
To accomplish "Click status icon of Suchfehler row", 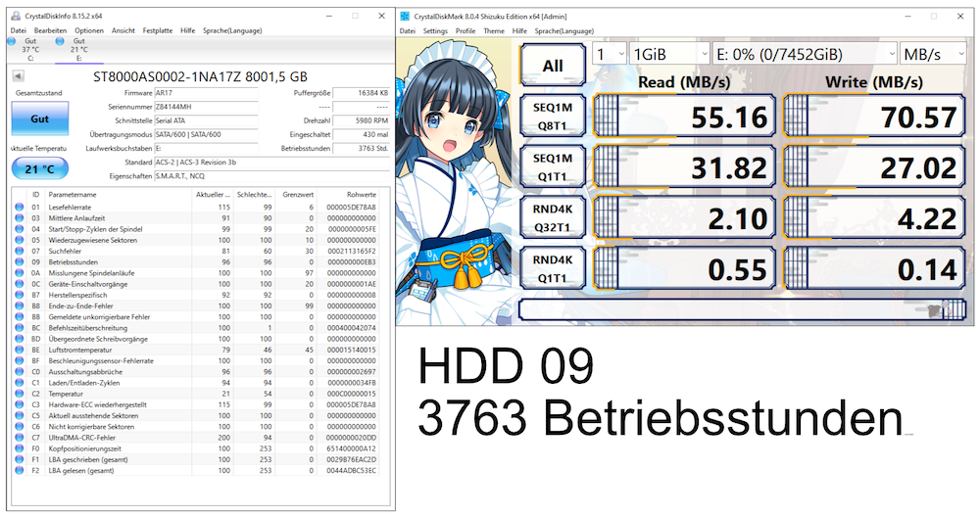I will point(20,251).
